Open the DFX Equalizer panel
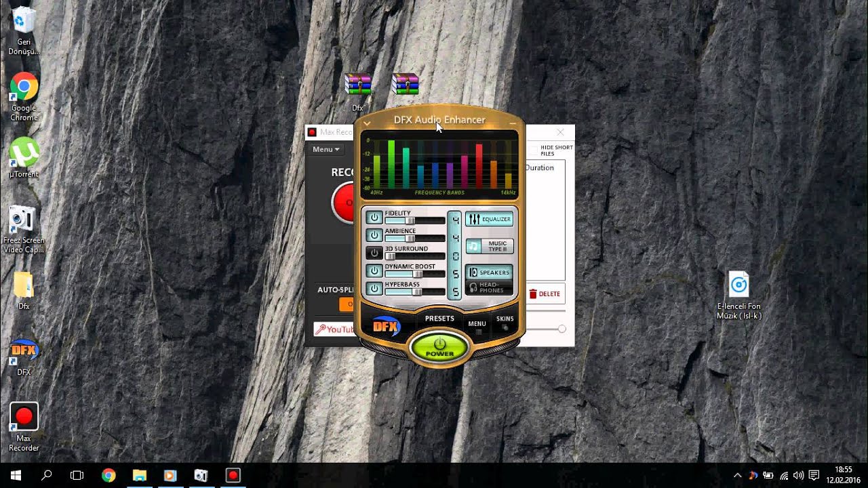This screenshot has width=868, height=488. [489, 219]
